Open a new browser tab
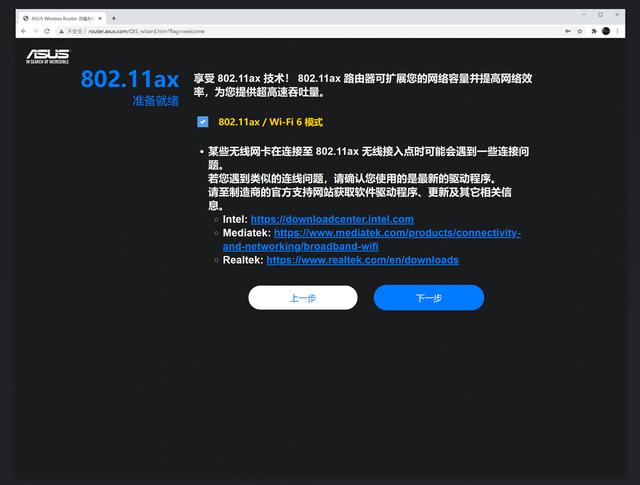Image resolution: width=640 pixels, height=485 pixels. click(x=113, y=18)
